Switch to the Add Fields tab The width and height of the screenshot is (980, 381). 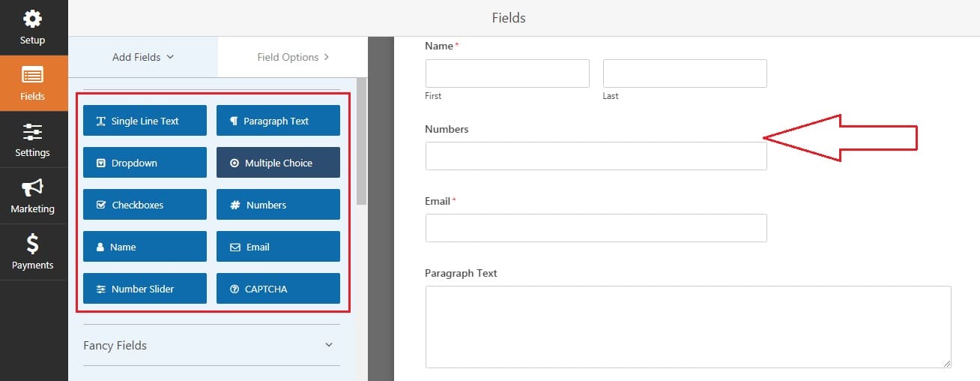pos(142,57)
